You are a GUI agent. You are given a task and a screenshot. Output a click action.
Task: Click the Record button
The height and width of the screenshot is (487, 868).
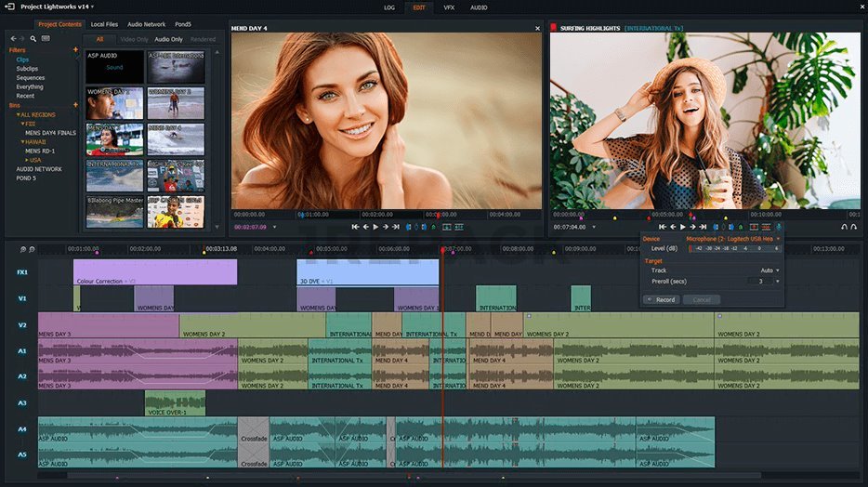click(661, 300)
